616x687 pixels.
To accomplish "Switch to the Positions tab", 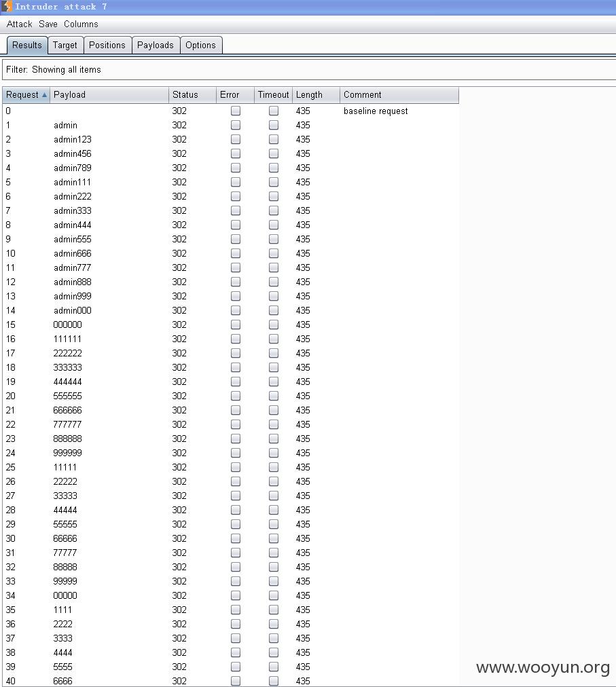I will tap(107, 45).
